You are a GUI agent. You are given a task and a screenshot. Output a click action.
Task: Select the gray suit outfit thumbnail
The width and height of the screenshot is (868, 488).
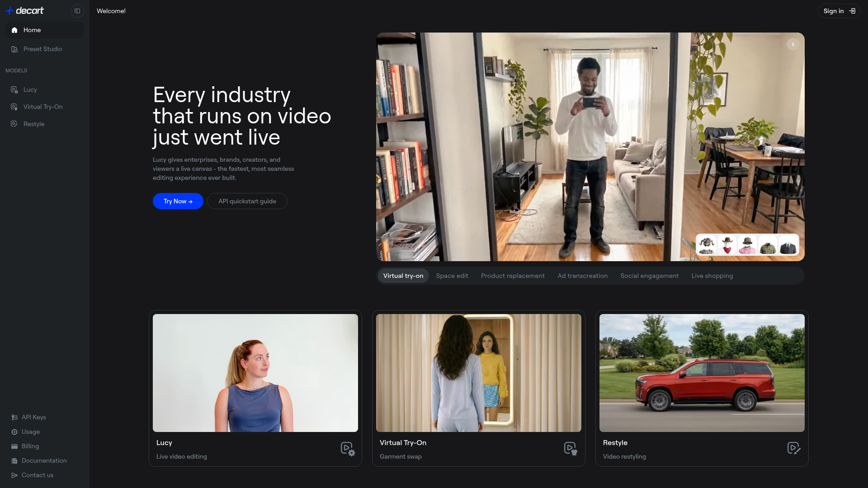[788, 245]
